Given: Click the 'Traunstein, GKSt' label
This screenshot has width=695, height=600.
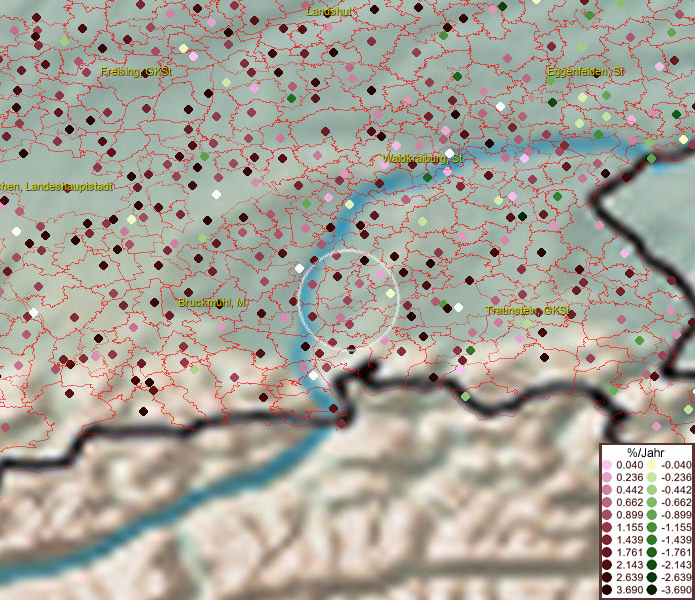Looking at the screenshot, I should click(x=527, y=310).
